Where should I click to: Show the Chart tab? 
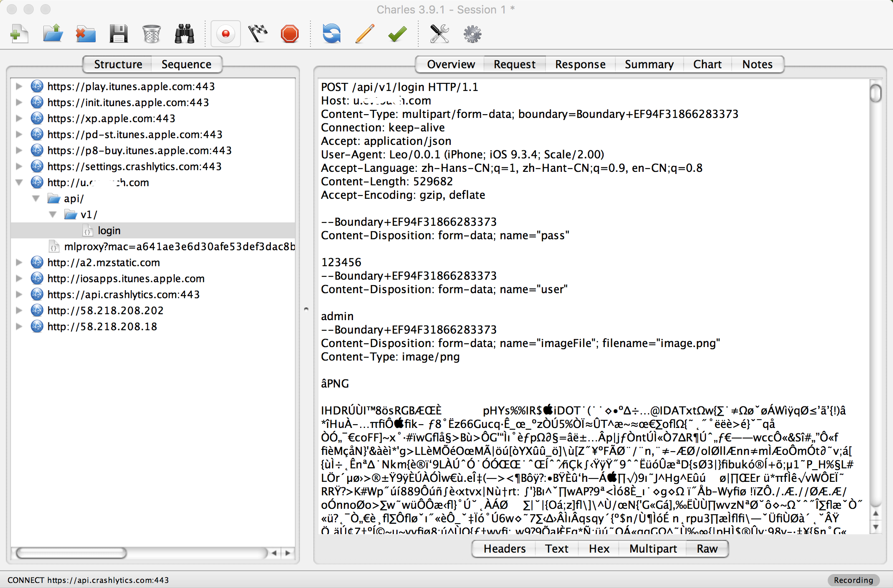tap(707, 64)
